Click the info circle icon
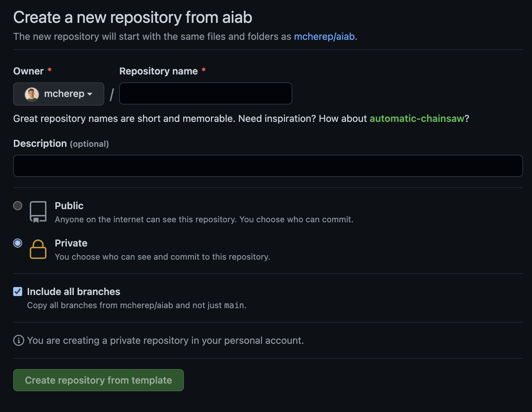The image size is (532, 412). pos(19,340)
